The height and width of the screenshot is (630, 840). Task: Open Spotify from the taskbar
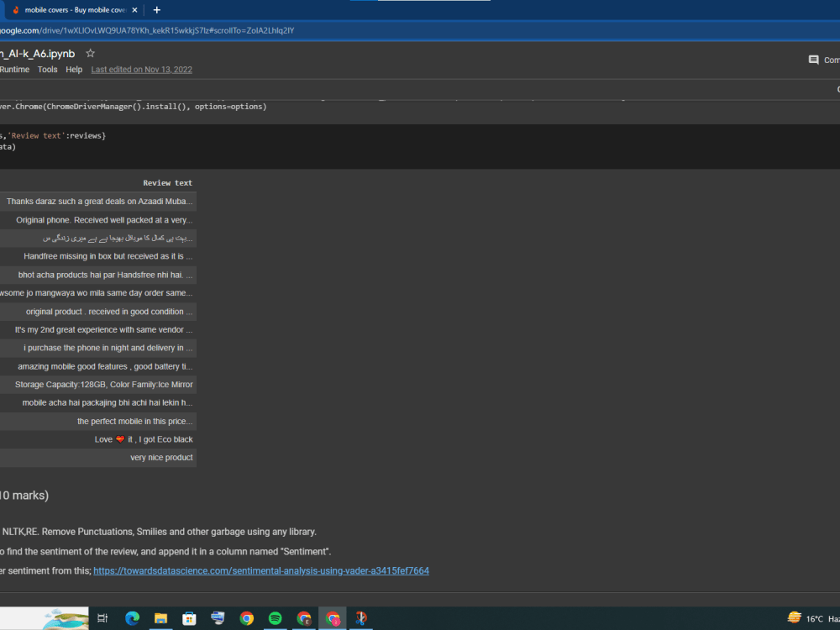click(275, 618)
